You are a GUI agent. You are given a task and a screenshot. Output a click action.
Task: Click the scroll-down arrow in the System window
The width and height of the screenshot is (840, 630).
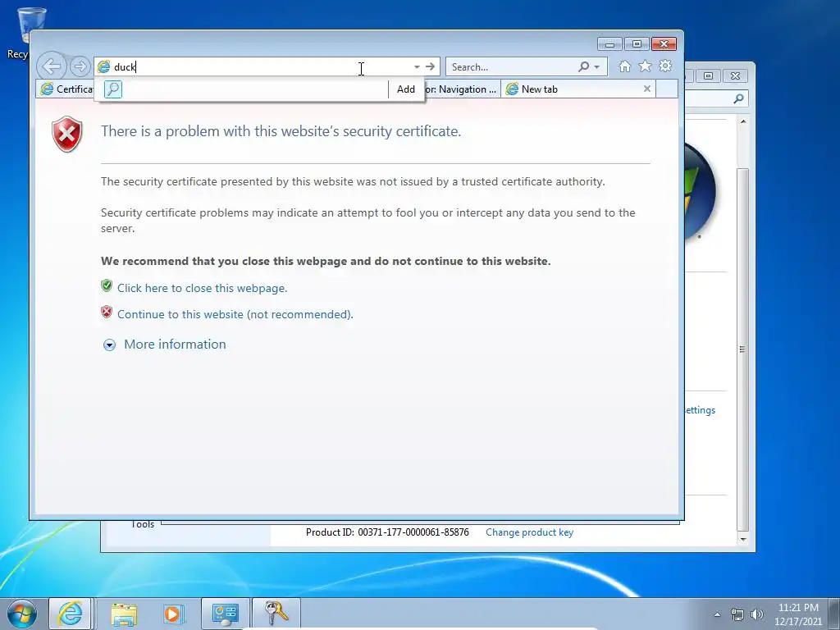pyautogui.click(x=743, y=539)
